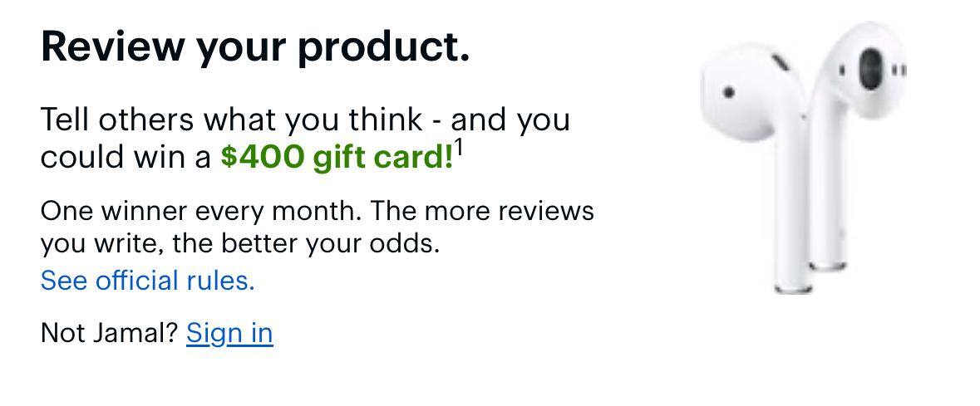This screenshot has height=406, width=980.
Task: Click the Not Jamal? text
Action: click(109, 332)
